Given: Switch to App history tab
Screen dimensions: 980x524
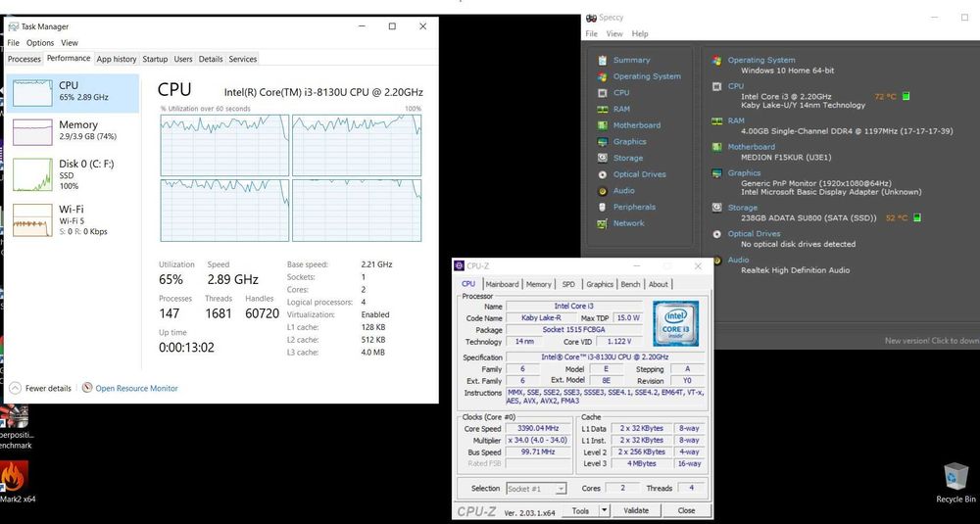Looking at the screenshot, I should tap(117, 59).
